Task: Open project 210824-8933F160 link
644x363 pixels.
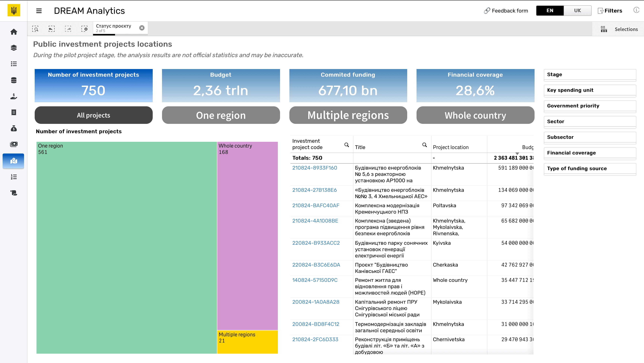Action: pos(315,168)
